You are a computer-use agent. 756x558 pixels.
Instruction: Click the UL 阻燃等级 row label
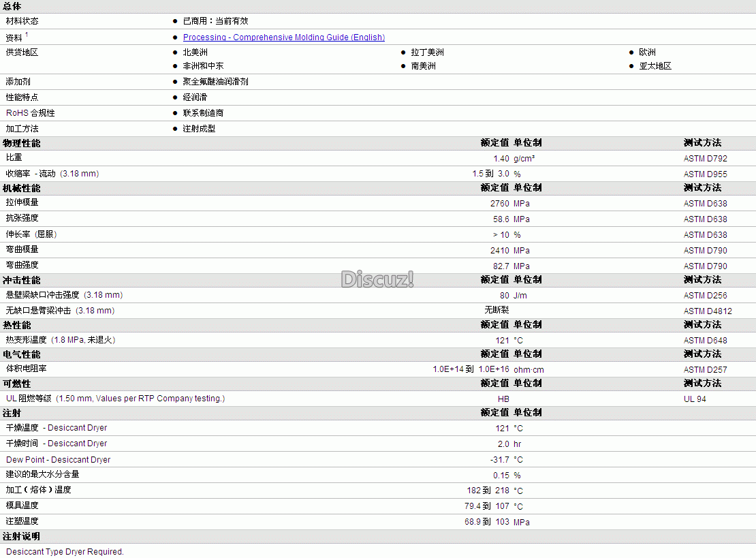[x=115, y=399]
